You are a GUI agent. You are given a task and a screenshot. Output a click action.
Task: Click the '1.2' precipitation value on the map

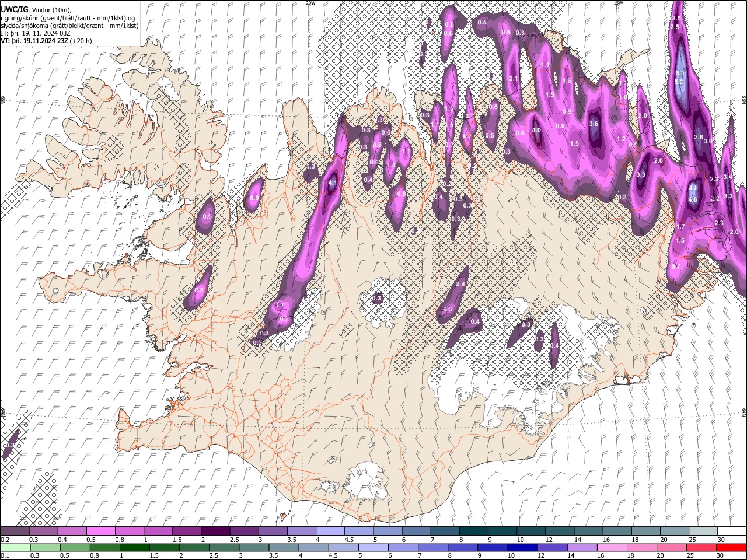click(621, 139)
